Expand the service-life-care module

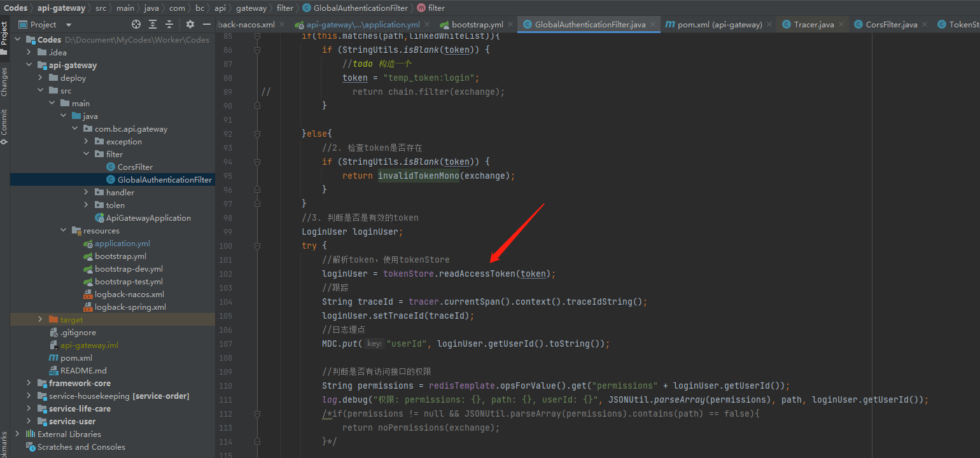[x=29, y=408]
